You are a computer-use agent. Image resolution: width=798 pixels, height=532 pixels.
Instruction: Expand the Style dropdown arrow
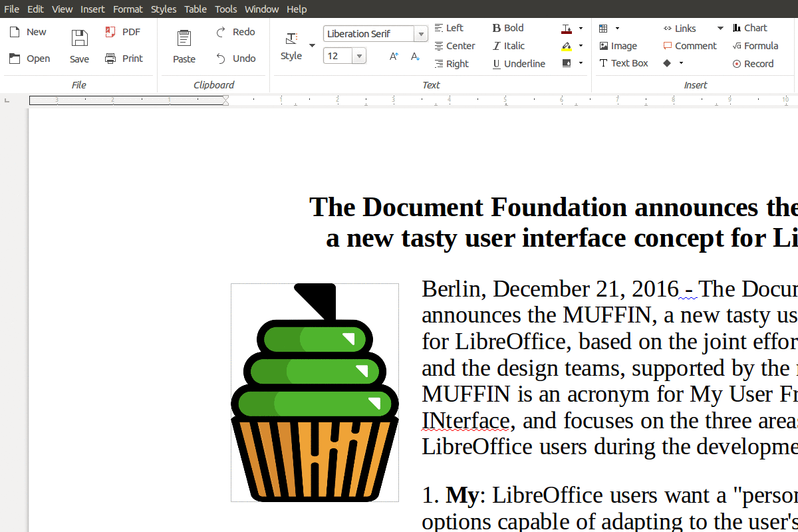point(312,46)
